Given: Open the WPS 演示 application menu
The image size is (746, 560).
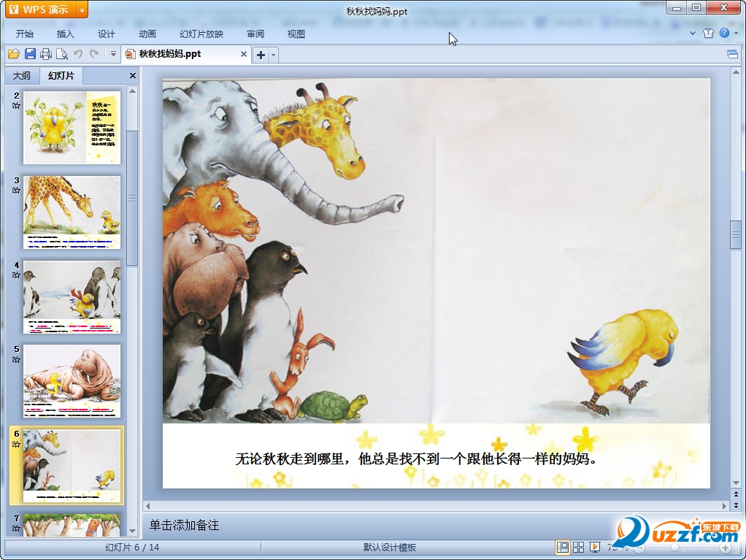Looking at the screenshot, I should 41,9.
